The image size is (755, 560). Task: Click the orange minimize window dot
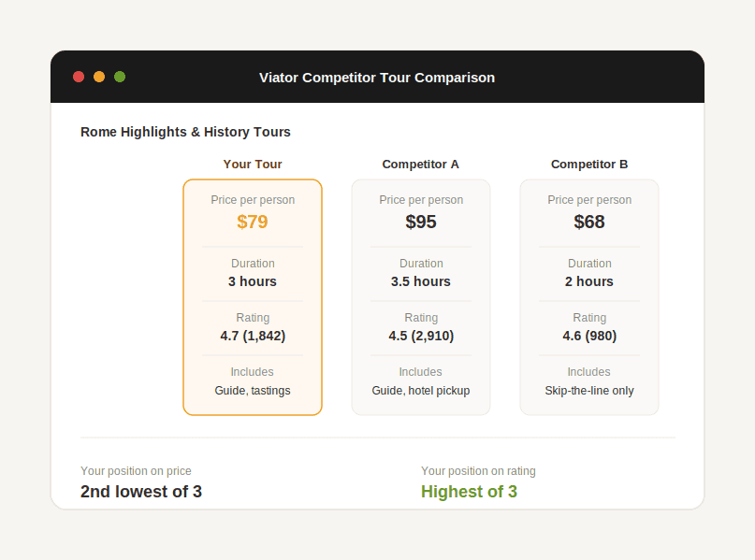pyautogui.click(x=99, y=77)
